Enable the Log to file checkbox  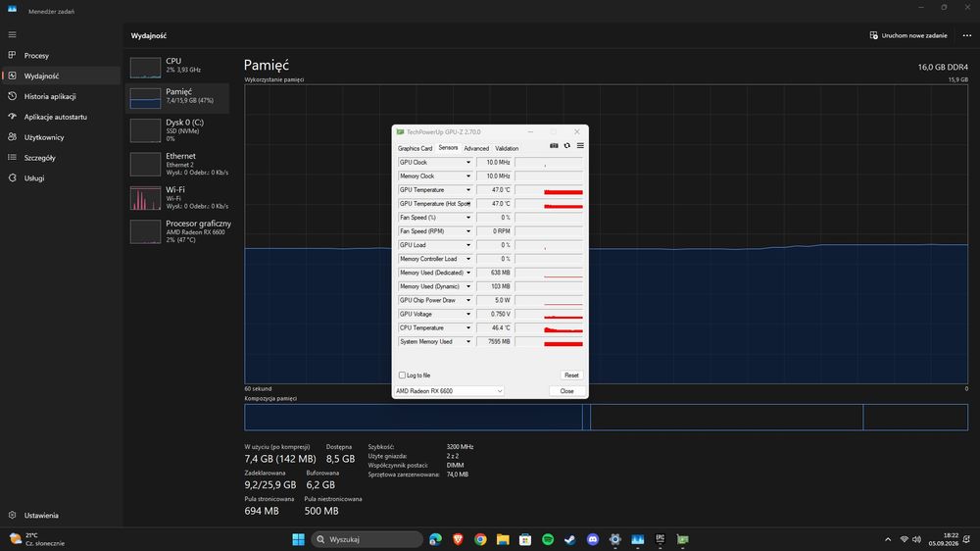pyautogui.click(x=402, y=376)
